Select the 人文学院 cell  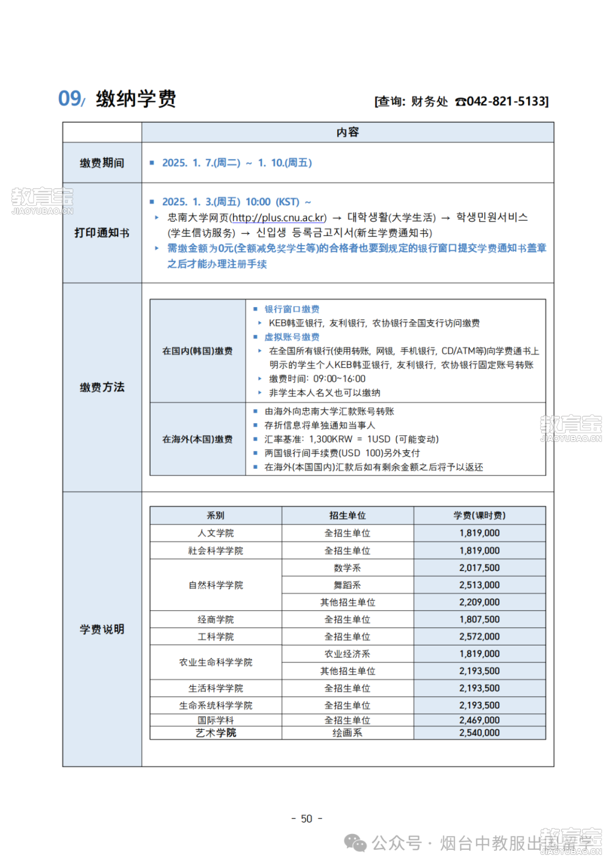click(x=216, y=533)
